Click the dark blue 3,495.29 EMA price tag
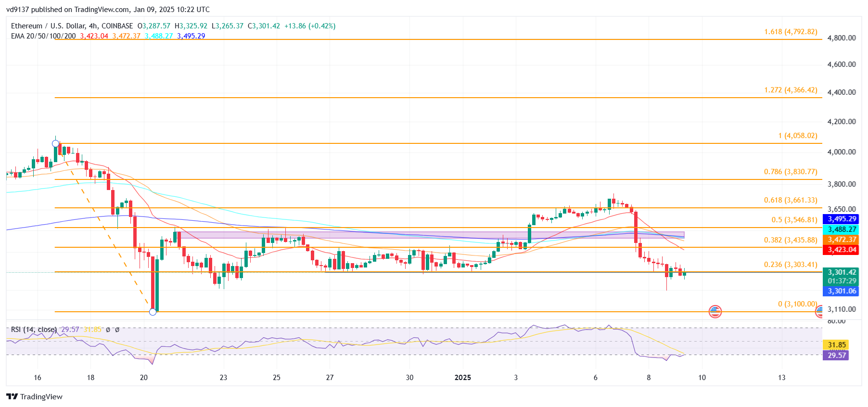Screen dimensions: 868x407 click(x=842, y=219)
